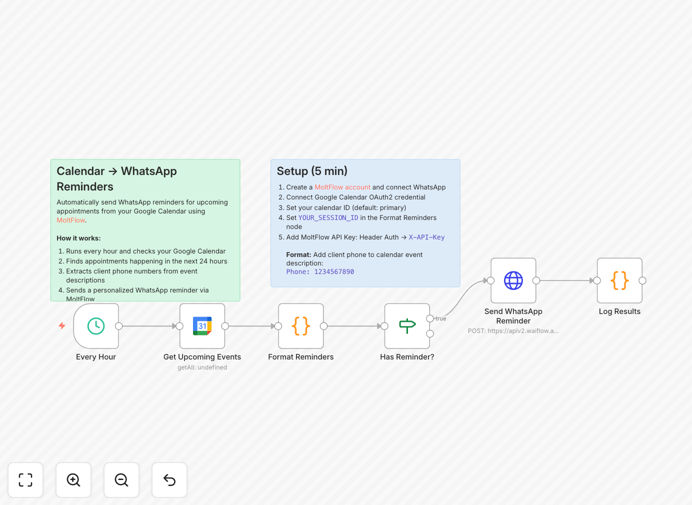
Task: Click the Every Hour schedule trigger node
Action: (96, 326)
